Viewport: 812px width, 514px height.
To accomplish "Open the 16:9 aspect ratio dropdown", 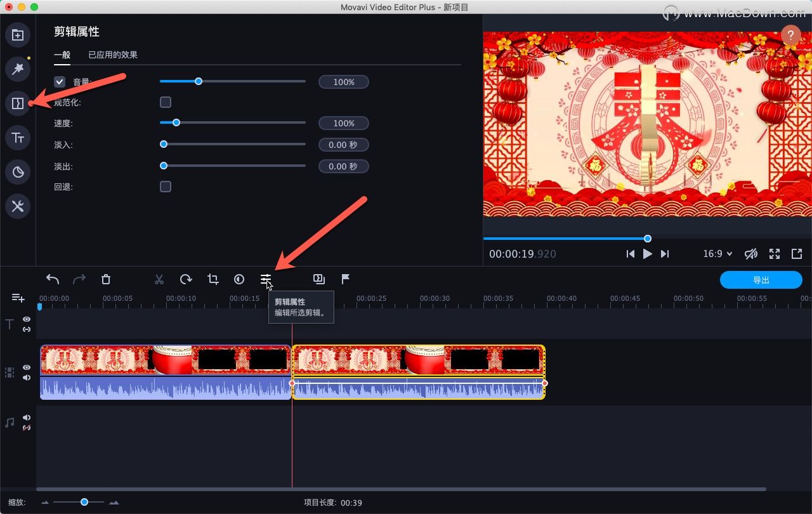I will pyautogui.click(x=717, y=254).
